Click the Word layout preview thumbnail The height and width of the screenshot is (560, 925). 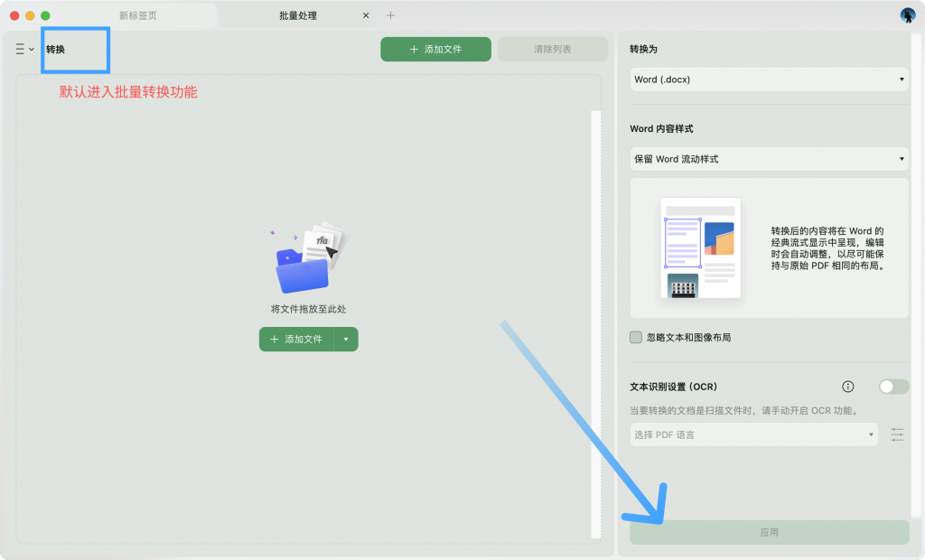point(700,247)
